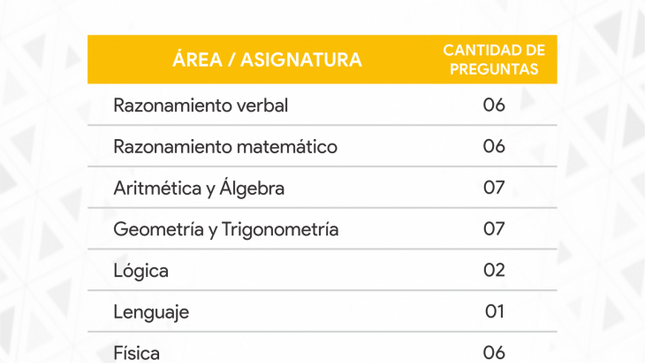
Task: Select the Razonamiento matemático row label
Action: click(x=225, y=147)
